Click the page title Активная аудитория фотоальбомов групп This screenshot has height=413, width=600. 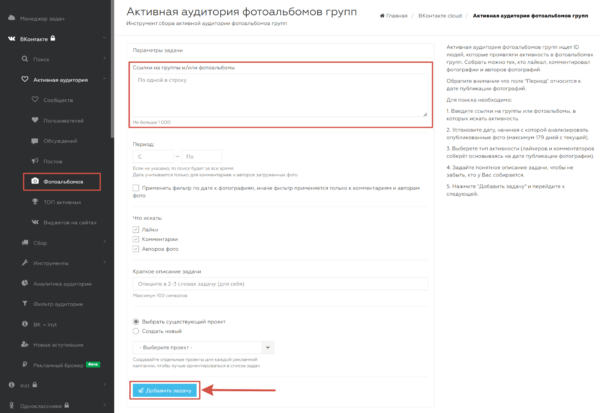pyautogui.click(x=241, y=12)
